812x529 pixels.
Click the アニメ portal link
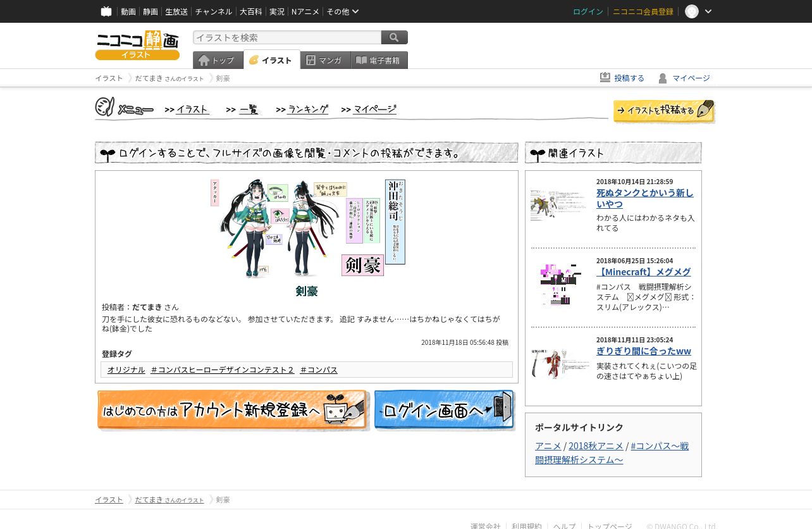(548, 445)
